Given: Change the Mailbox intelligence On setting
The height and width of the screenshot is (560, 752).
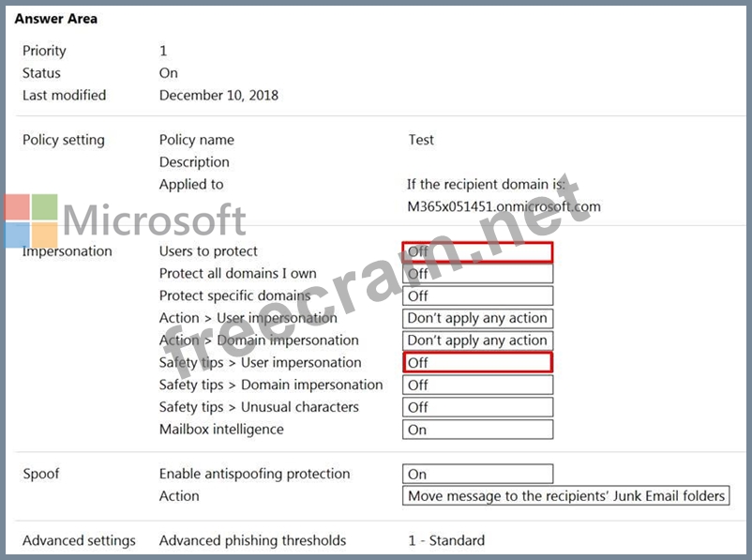Looking at the screenshot, I should 477,430.
